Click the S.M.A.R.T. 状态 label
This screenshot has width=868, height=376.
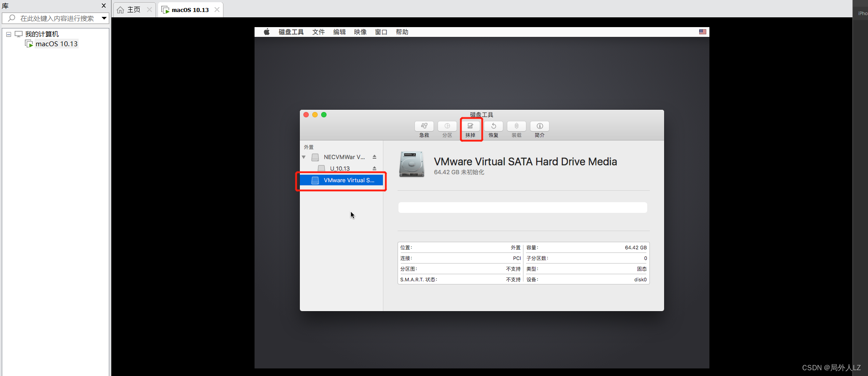pos(418,280)
